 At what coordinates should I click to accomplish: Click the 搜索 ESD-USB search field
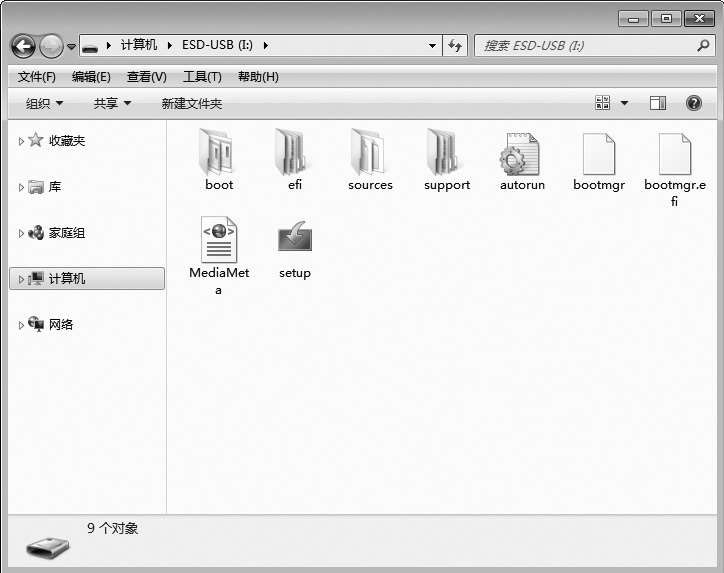coord(585,46)
